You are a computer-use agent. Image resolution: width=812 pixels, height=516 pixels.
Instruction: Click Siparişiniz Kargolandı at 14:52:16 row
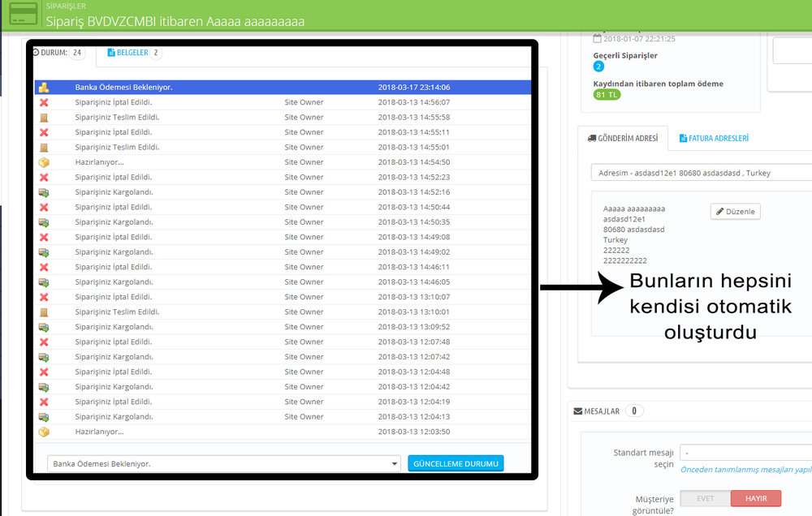click(x=114, y=192)
